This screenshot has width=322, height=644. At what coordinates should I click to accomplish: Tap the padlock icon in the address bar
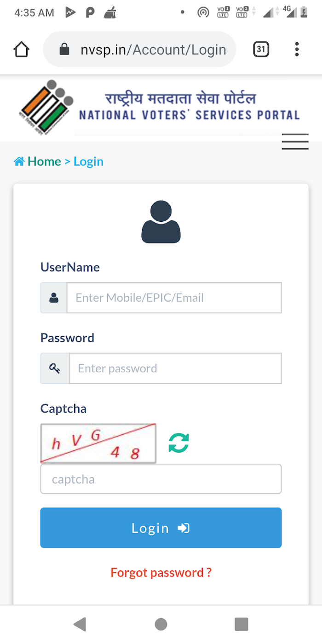[x=64, y=49]
